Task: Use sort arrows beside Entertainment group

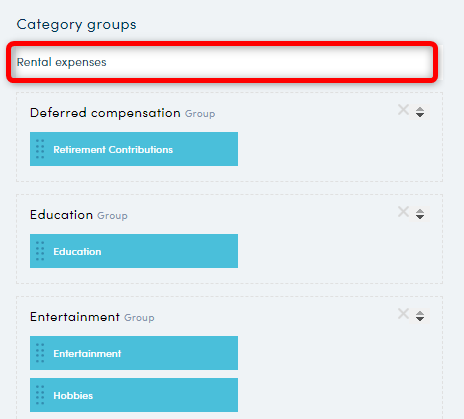Action: point(420,316)
